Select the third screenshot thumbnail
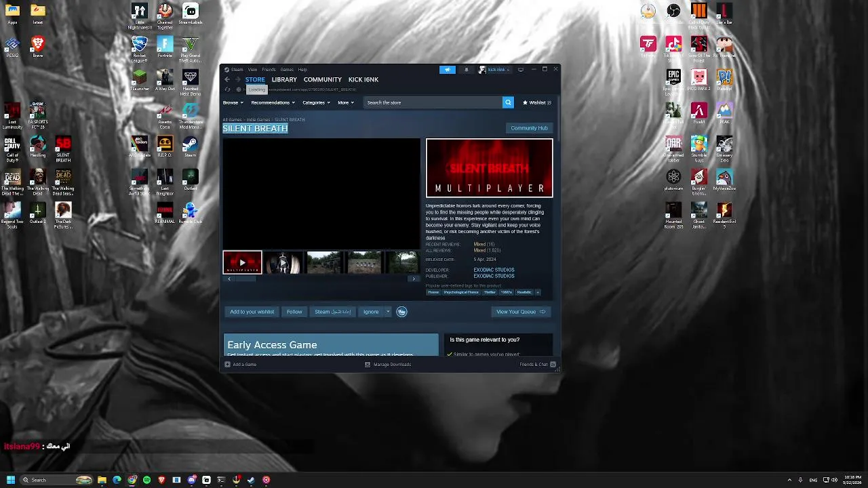The image size is (868, 488). point(323,262)
